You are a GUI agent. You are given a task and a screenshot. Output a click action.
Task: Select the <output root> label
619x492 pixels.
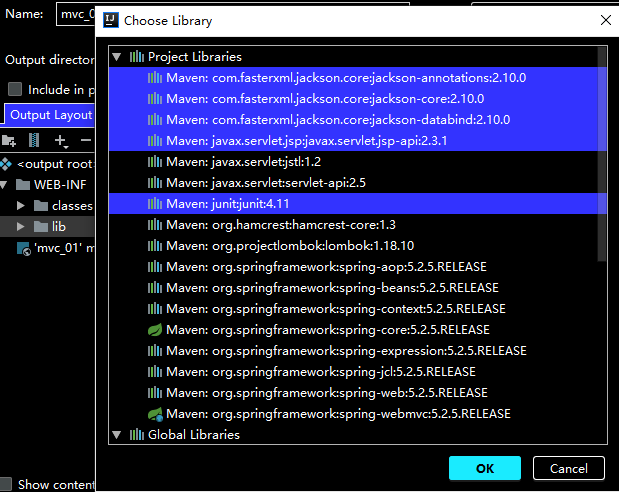click(56, 164)
